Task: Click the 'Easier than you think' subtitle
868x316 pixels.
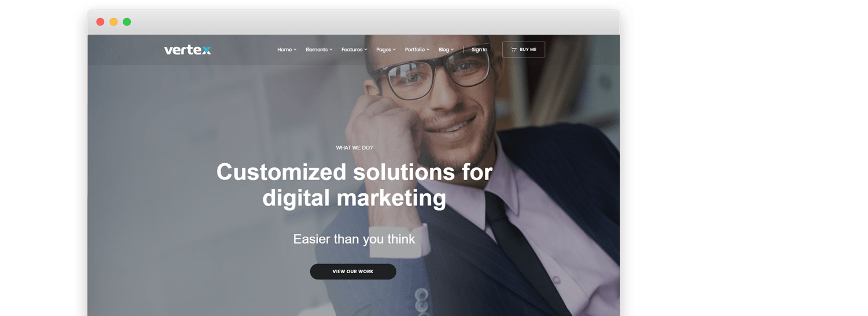Action: point(354,239)
